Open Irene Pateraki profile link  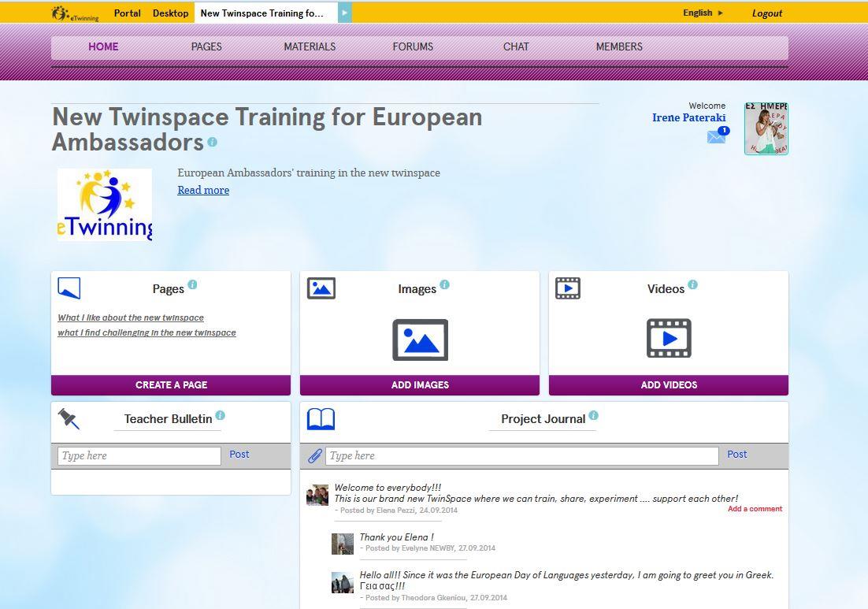pos(688,117)
